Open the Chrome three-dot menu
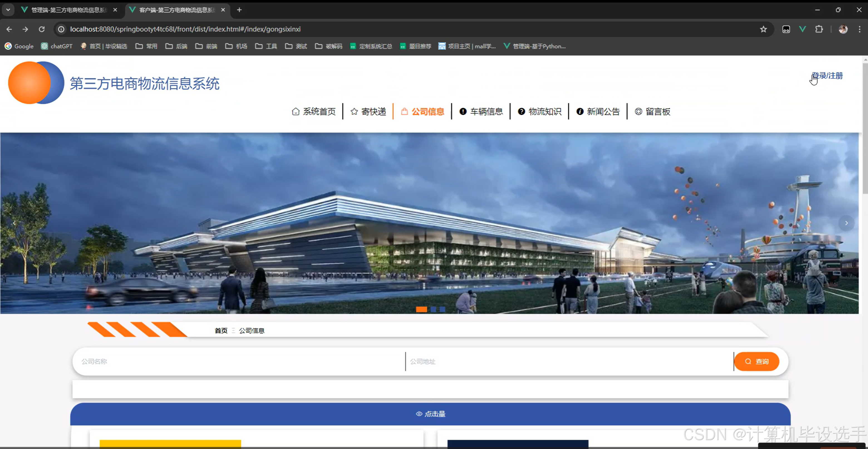The image size is (868, 449). (859, 29)
